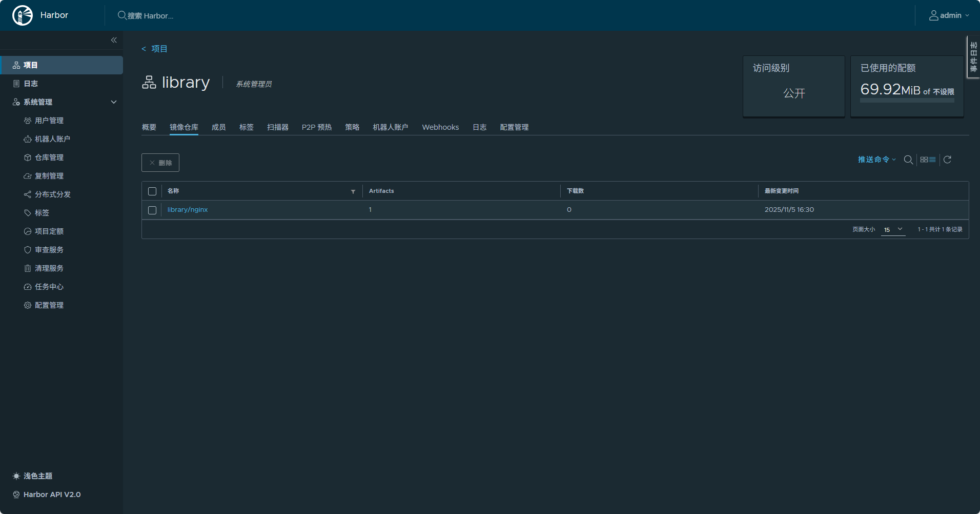Viewport: 980px width, 514px height.
Task: Click the quota usage progress bar
Action: tap(907, 101)
